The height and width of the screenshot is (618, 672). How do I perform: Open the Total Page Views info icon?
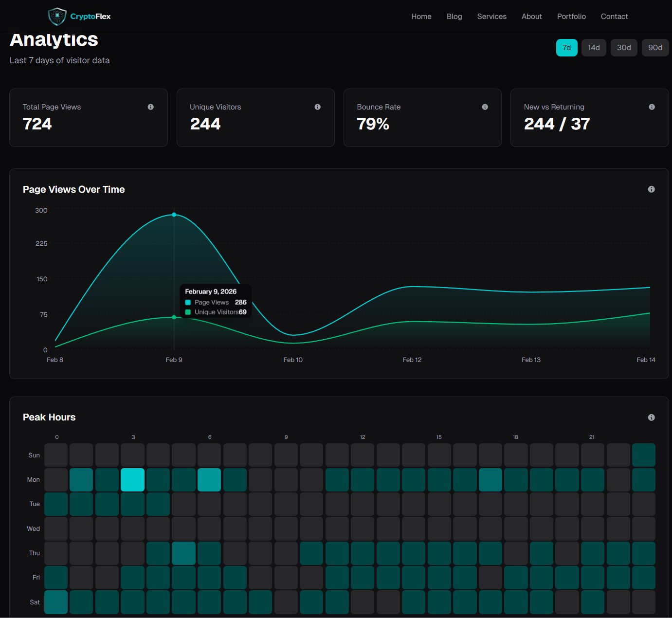coord(150,107)
